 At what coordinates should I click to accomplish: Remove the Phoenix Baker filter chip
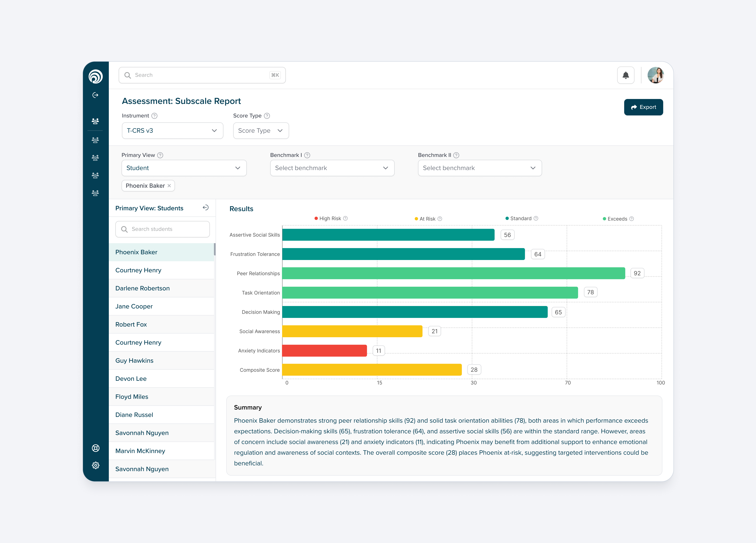pyautogui.click(x=169, y=186)
